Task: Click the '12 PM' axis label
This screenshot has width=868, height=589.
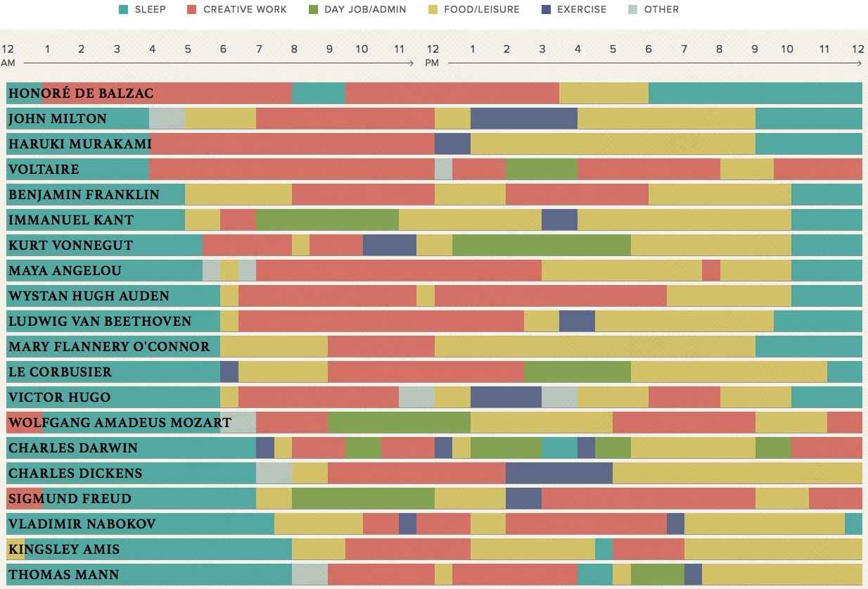Action: tap(433, 56)
